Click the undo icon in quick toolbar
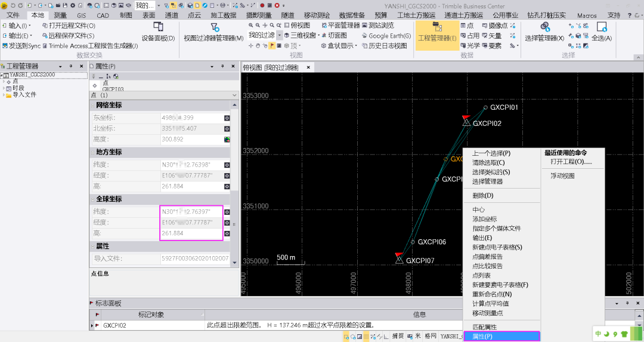644x342 pixels. 13,5
